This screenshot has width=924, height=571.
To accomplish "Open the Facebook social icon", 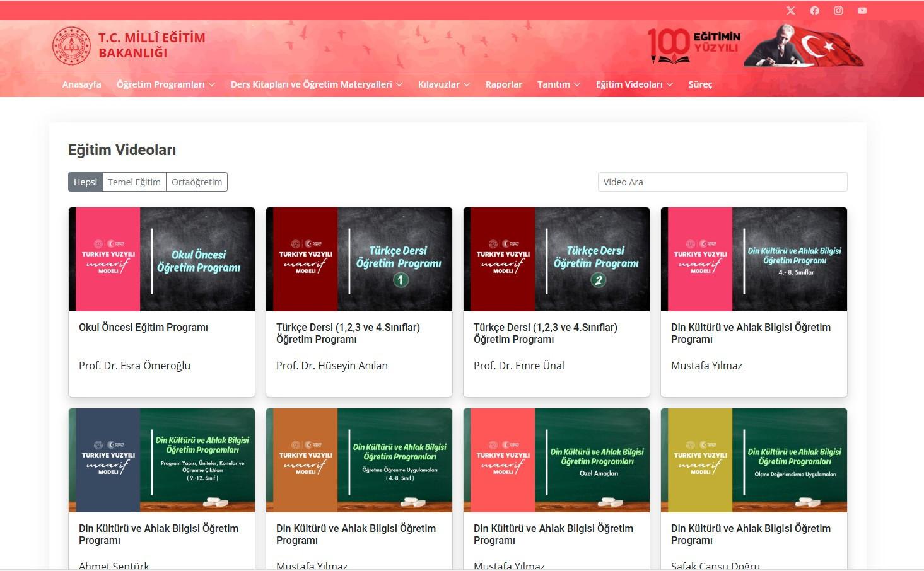I will [x=815, y=11].
